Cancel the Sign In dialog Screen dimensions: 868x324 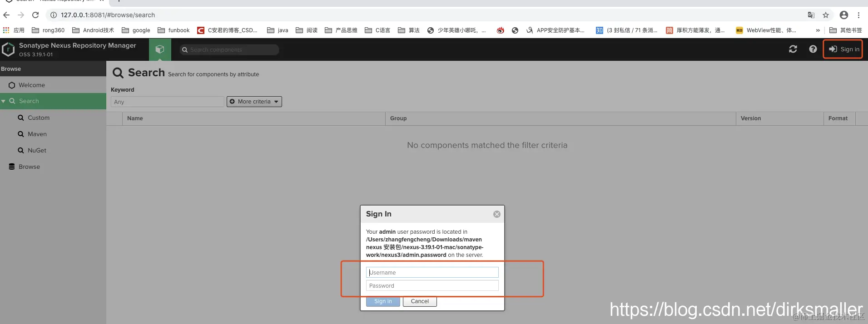[x=420, y=301]
